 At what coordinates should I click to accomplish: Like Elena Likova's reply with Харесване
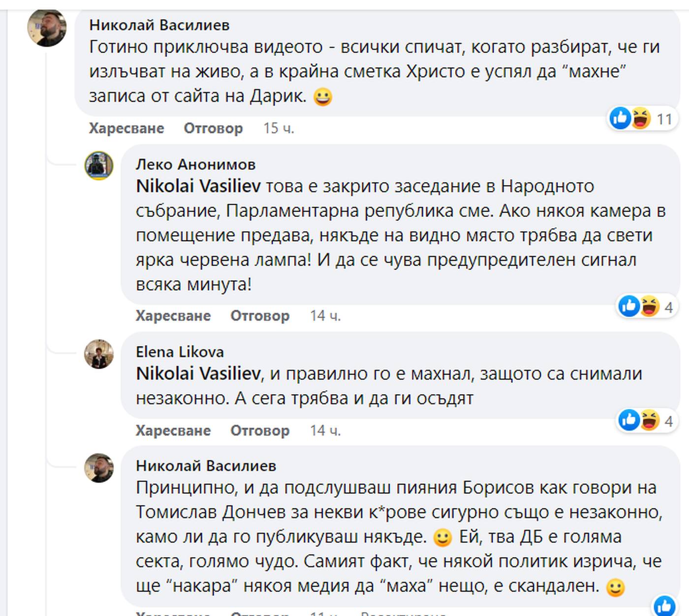click(x=173, y=431)
